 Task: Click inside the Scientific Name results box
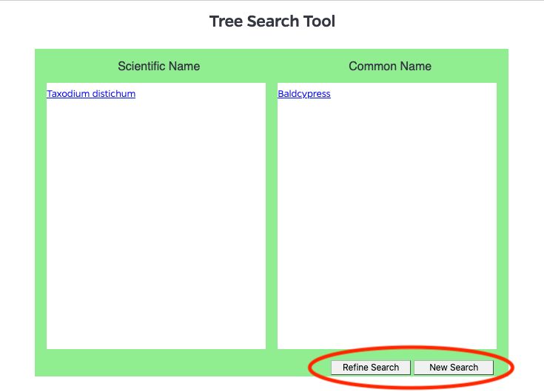click(x=156, y=222)
